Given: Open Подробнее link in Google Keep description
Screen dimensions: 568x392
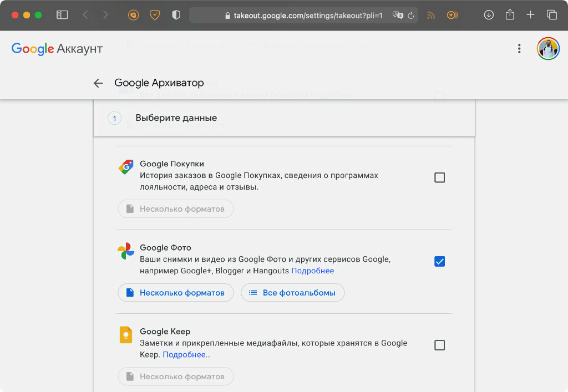Looking at the screenshot, I should click(x=186, y=355).
